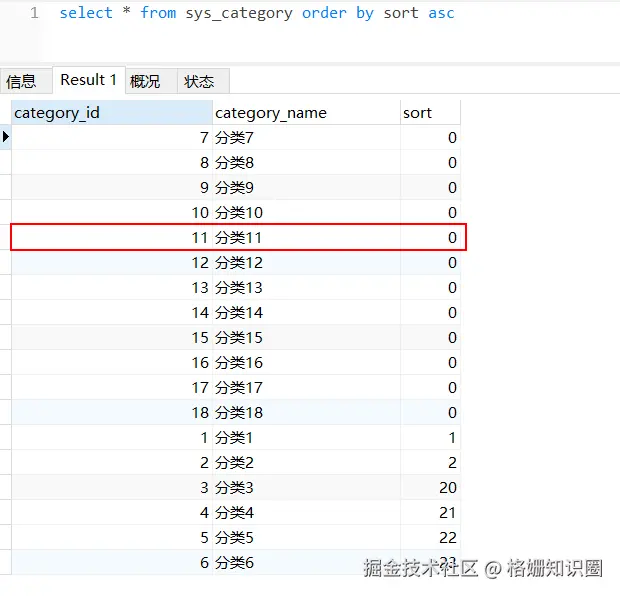Open the 状态 tab
The width and height of the screenshot is (620, 596).
coord(203,81)
